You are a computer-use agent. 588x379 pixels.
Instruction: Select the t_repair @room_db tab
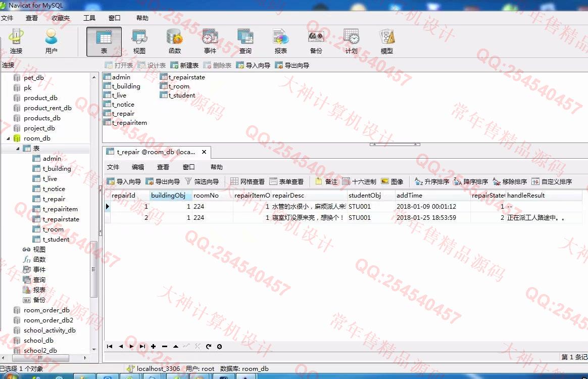click(156, 152)
